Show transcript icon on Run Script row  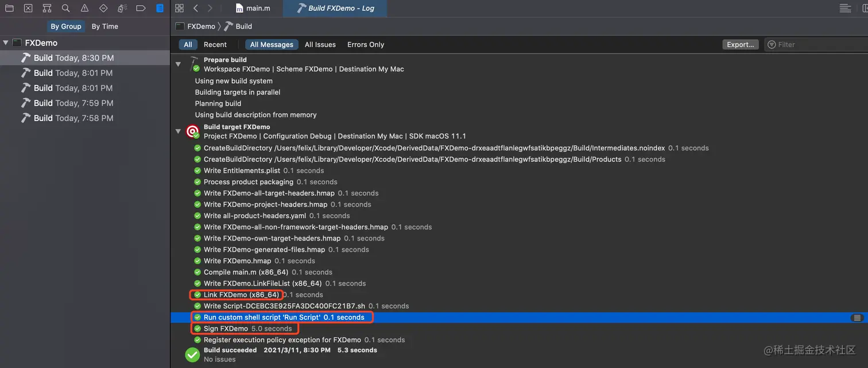(x=857, y=317)
